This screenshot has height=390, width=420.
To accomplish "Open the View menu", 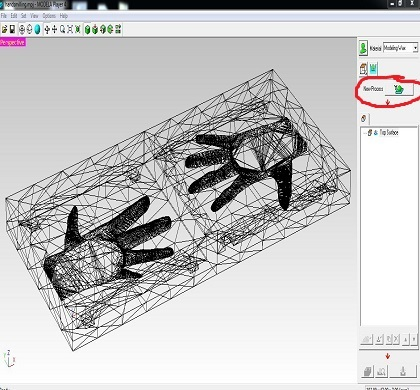I will pyautogui.click(x=34, y=16).
